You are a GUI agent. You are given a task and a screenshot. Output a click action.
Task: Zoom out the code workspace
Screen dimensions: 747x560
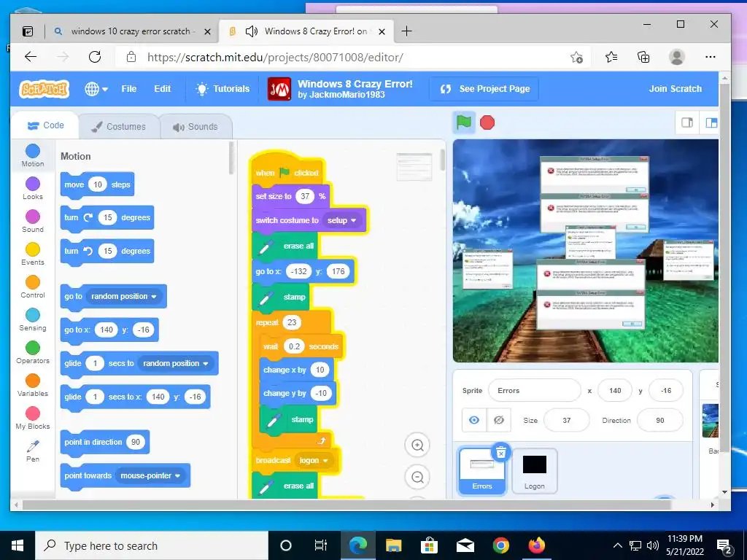[417, 477]
